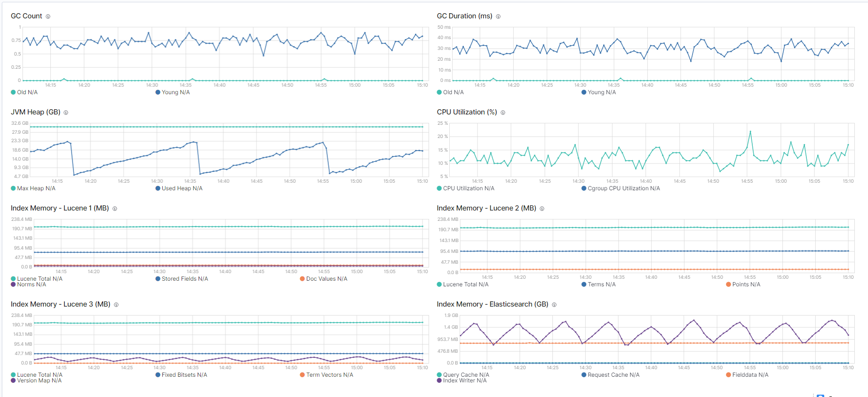Click CPU Utilization N/A legend entry
Image resolution: width=868 pixels, height=397 pixels.
click(x=466, y=188)
